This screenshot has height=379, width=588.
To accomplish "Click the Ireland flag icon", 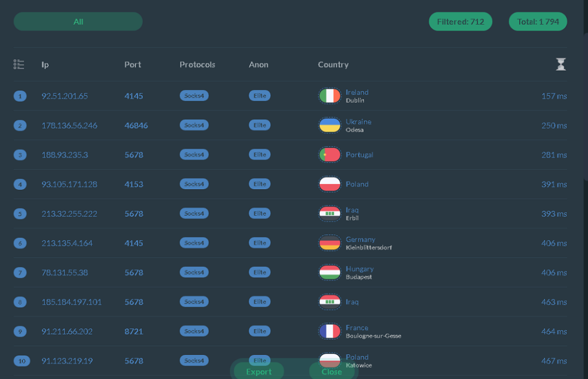I will pyautogui.click(x=329, y=96).
